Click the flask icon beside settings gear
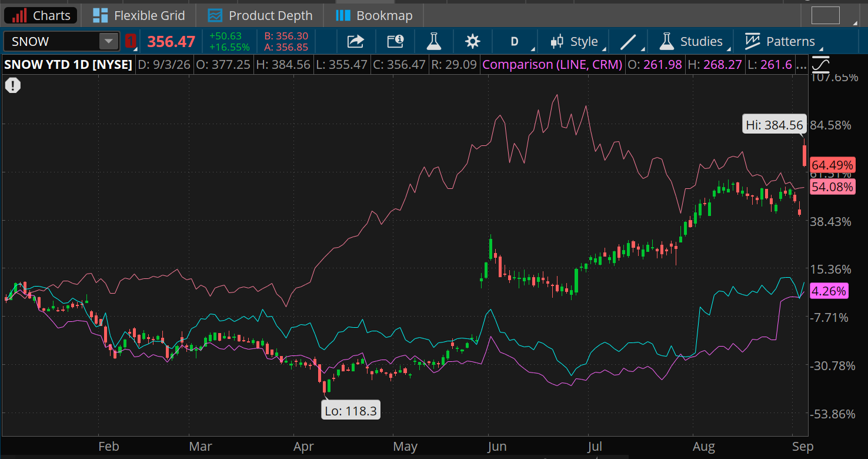The width and height of the screenshot is (868, 459). pyautogui.click(x=433, y=41)
